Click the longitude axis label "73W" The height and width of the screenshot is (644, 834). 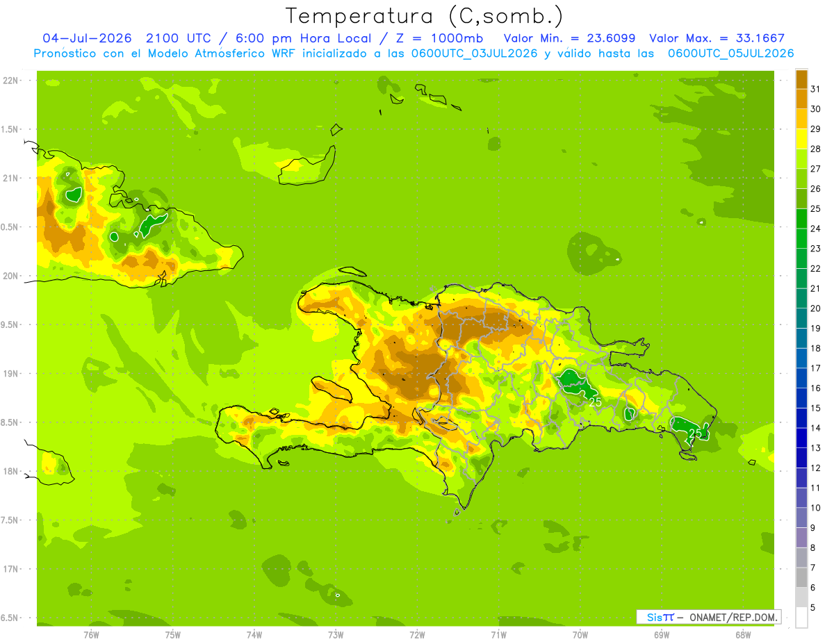point(336,635)
